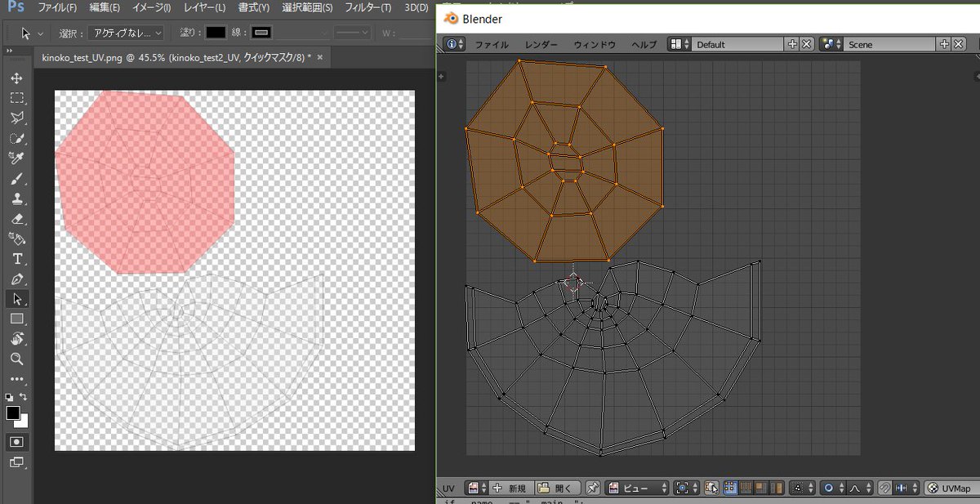Click the Scene name field
Viewport: 980px width, 504px height.
coord(890,44)
